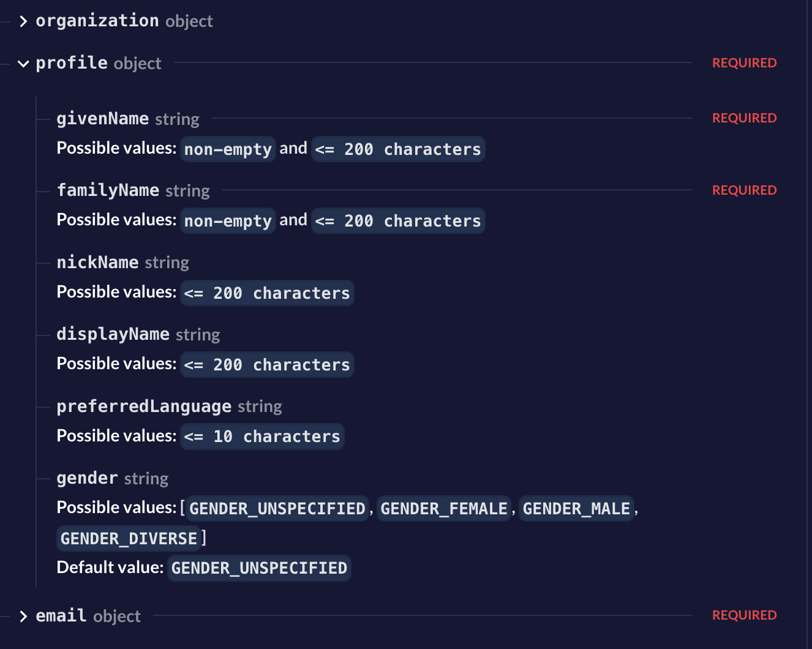Click the givenName property name
This screenshot has width=812, height=649.
(x=102, y=118)
